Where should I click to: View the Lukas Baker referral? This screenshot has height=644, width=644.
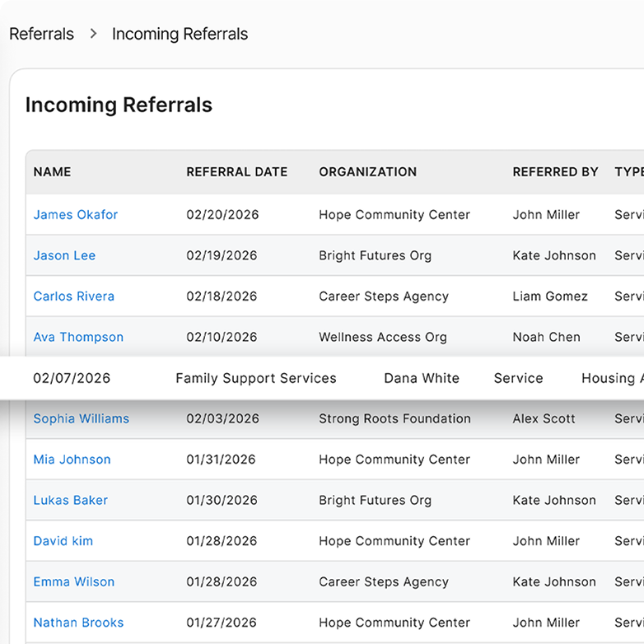click(70, 500)
